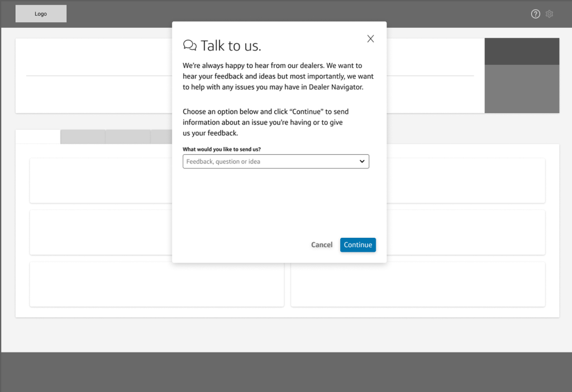Click the dark gray footer bar
The width and height of the screenshot is (572, 392).
pos(286,372)
